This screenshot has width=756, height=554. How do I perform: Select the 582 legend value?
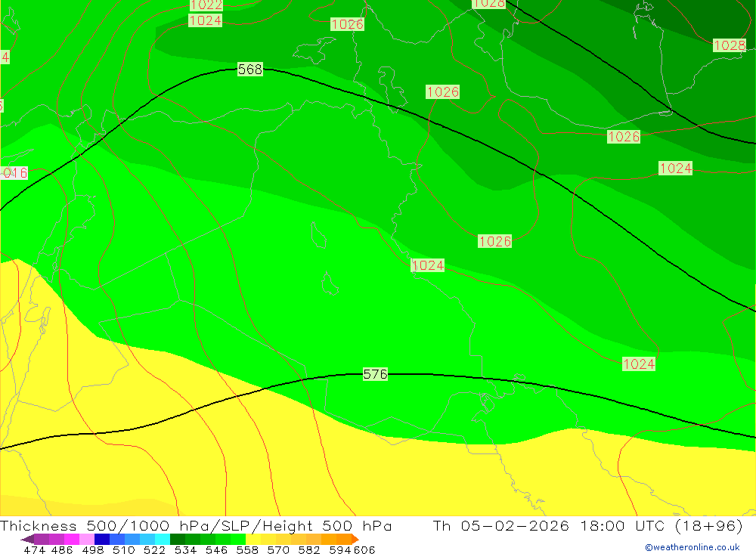(309, 549)
